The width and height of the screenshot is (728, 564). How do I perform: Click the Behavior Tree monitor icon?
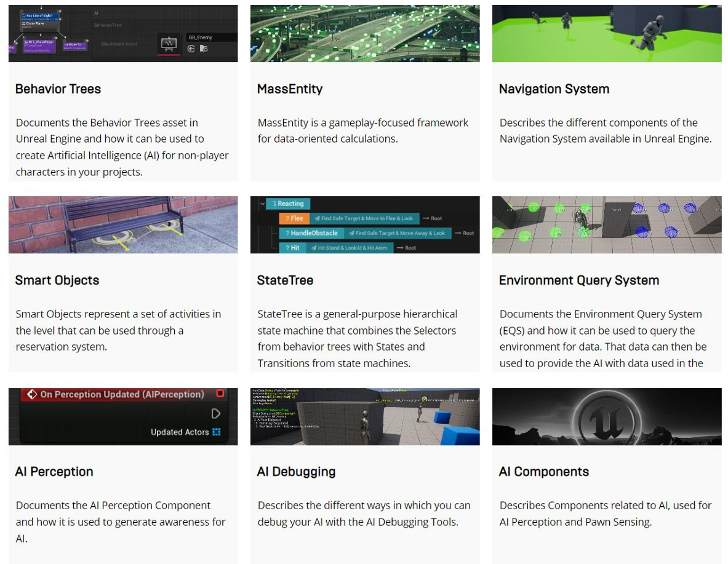click(x=169, y=44)
